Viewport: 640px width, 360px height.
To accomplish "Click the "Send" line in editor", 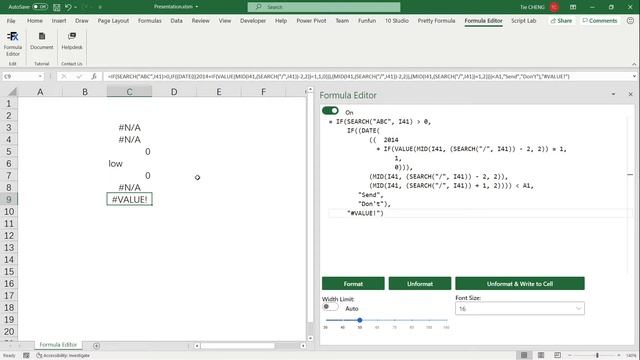I will pos(371,195).
